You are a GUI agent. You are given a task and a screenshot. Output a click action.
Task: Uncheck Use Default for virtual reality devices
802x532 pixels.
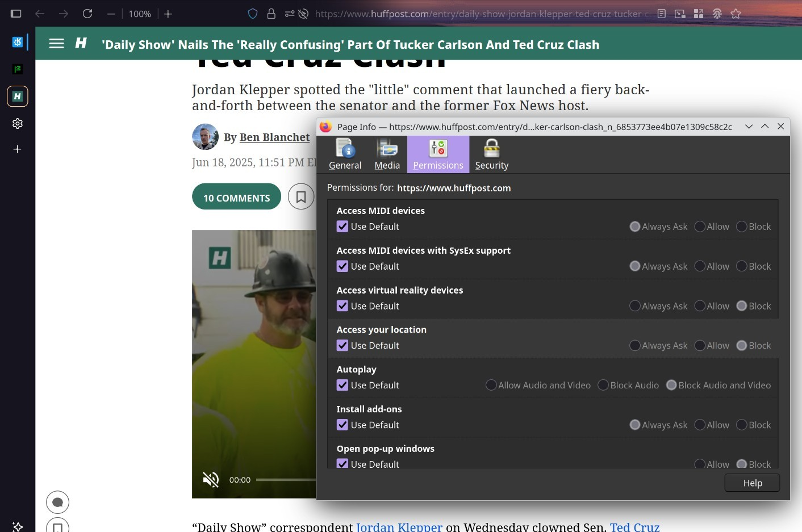[342, 306]
